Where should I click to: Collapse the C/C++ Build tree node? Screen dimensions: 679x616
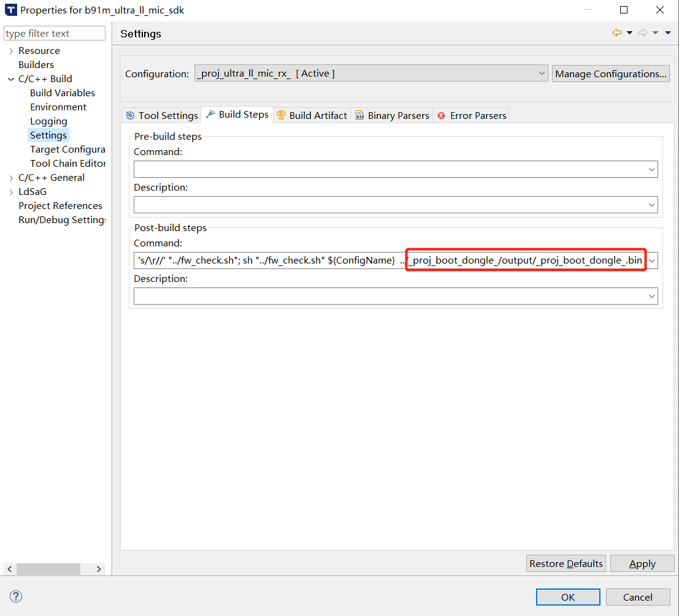pyautogui.click(x=11, y=79)
